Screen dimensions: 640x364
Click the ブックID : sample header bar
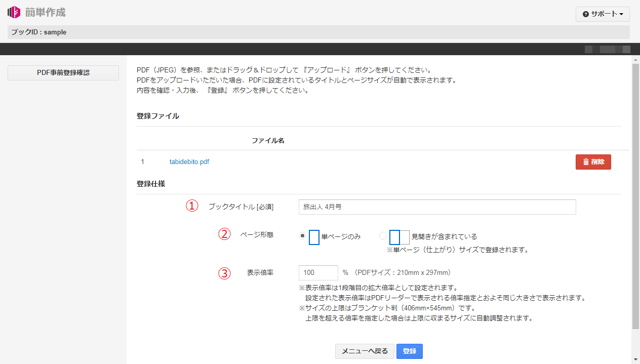(x=318, y=32)
